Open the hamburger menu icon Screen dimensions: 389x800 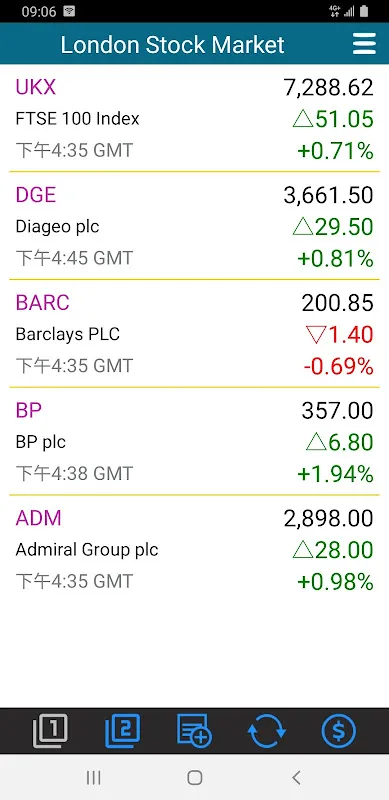click(x=364, y=44)
